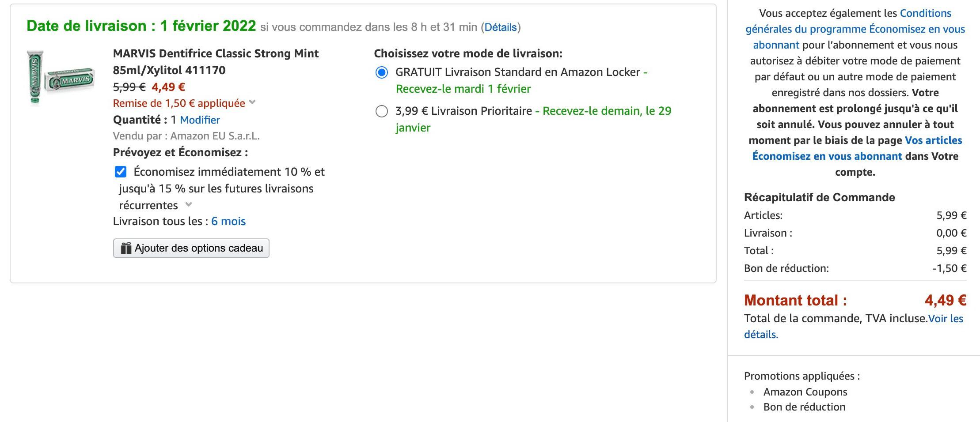Click the Voir les détails link

945,319
